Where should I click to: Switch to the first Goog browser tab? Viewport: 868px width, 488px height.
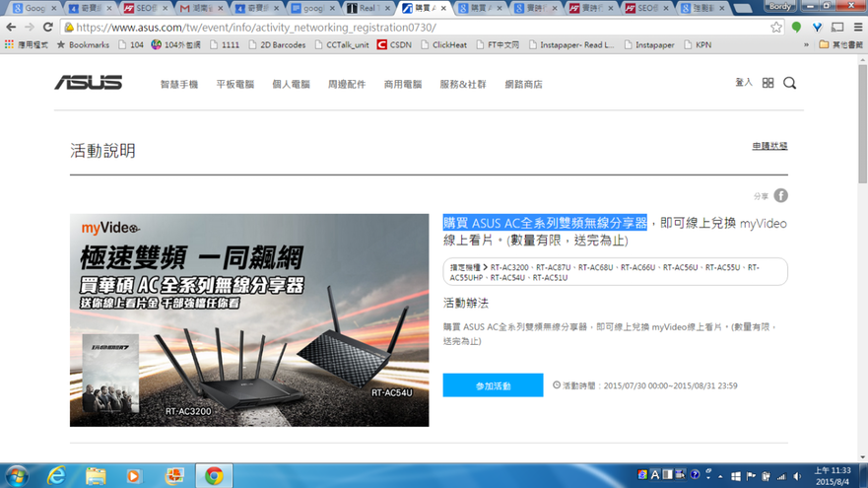33,8
